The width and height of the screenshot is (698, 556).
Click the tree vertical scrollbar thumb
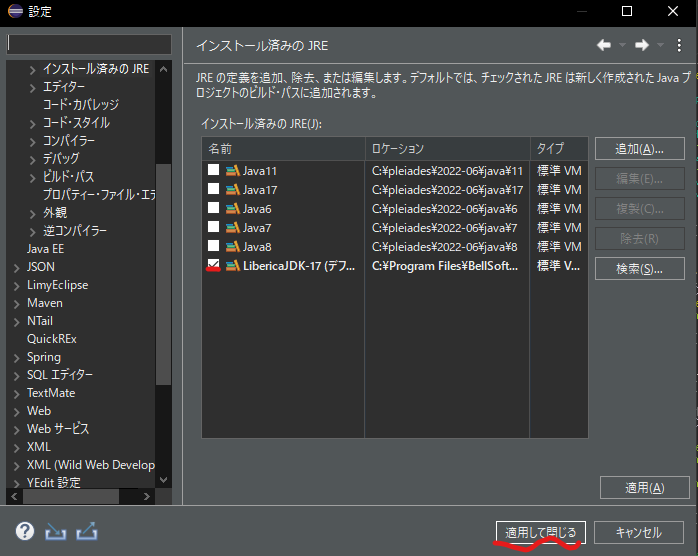click(163, 274)
